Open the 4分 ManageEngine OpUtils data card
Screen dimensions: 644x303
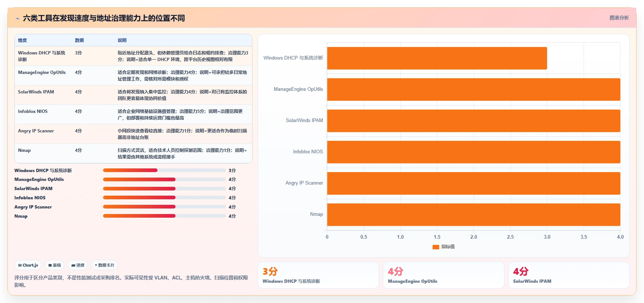coord(443,275)
